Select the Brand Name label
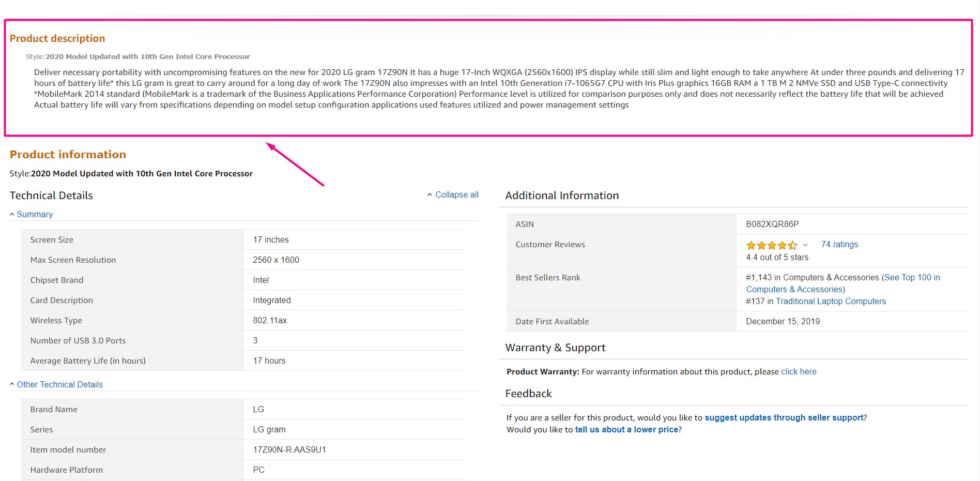Viewport: 980px width, 481px height. (x=54, y=409)
